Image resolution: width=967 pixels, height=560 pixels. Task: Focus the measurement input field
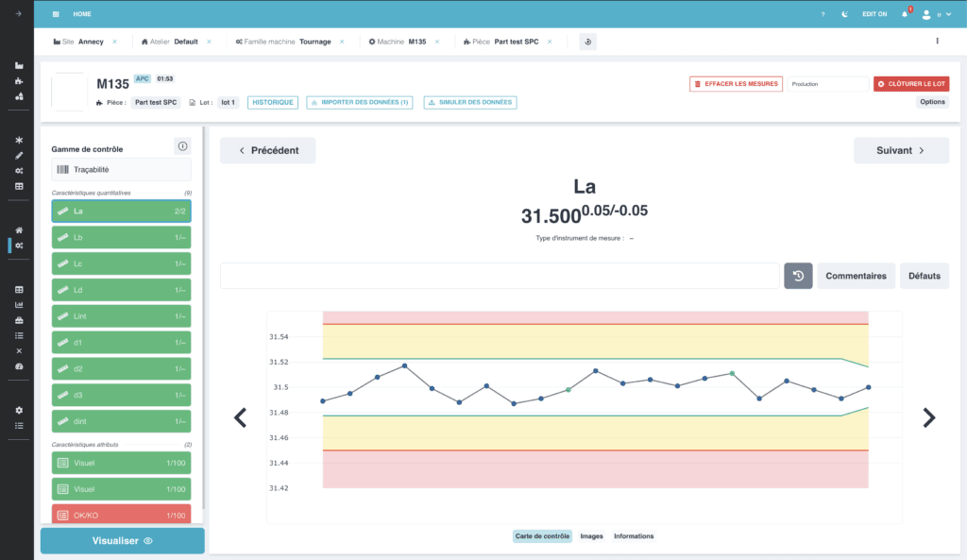click(500, 276)
